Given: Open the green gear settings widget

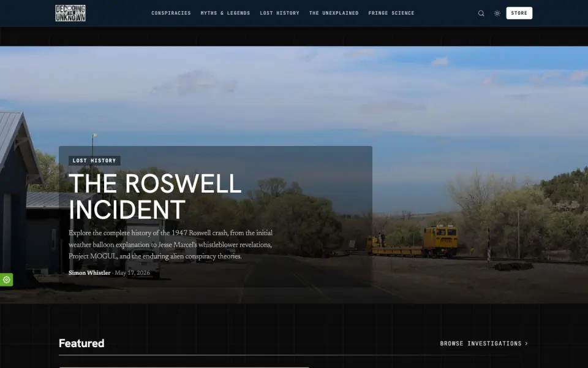Looking at the screenshot, I should tap(6, 280).
